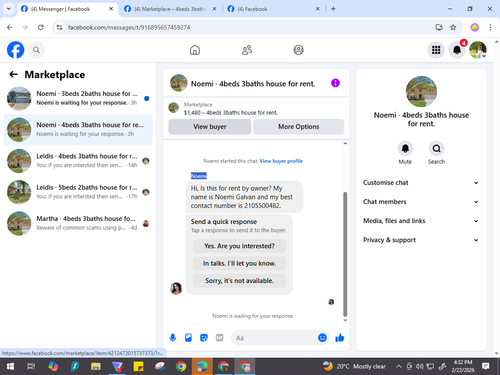Viewport: 500px width, 375px height.
Task: Click the Facebook logo icon
Action: tap(15, 50)
